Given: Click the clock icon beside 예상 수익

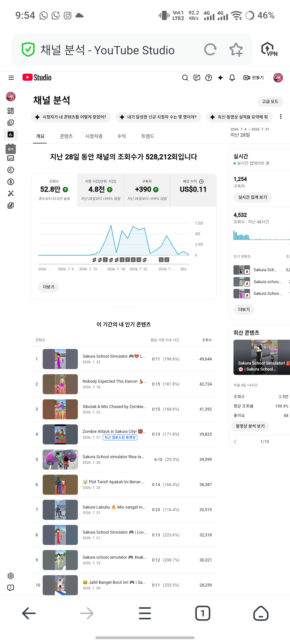Looking at the screenshot, I should tap(201, 181).
